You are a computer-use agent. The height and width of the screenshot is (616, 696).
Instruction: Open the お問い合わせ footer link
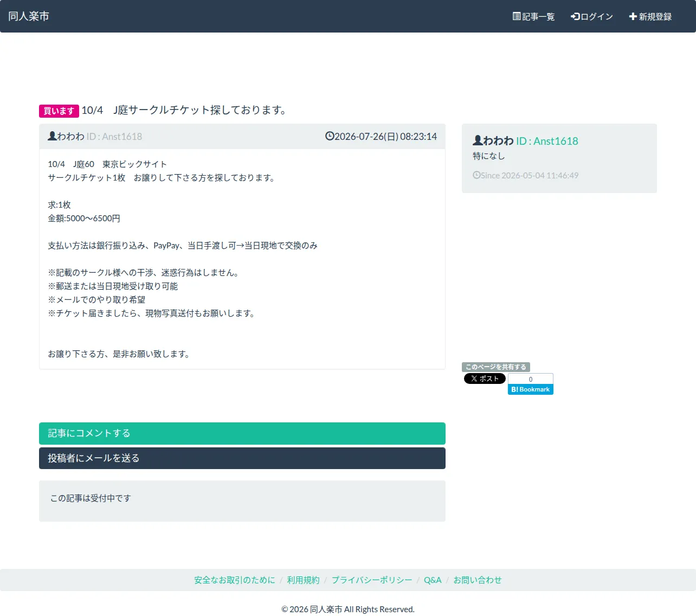coord(478,580)
